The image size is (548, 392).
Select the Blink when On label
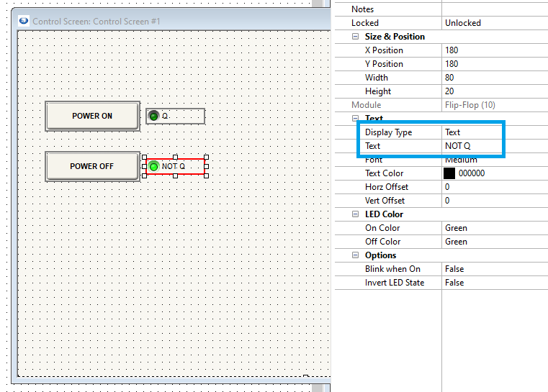(x=392, y=269)
